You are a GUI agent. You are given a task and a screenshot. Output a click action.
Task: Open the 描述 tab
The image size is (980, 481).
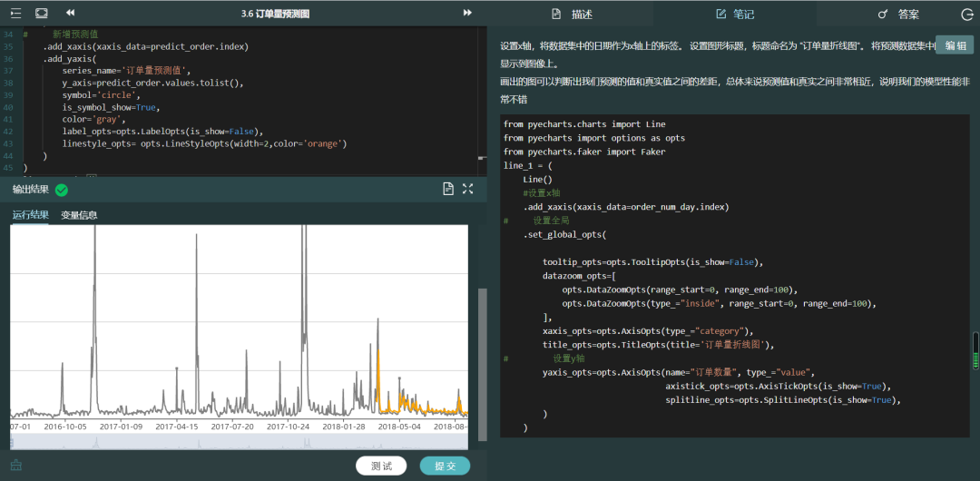click(572, 14)
